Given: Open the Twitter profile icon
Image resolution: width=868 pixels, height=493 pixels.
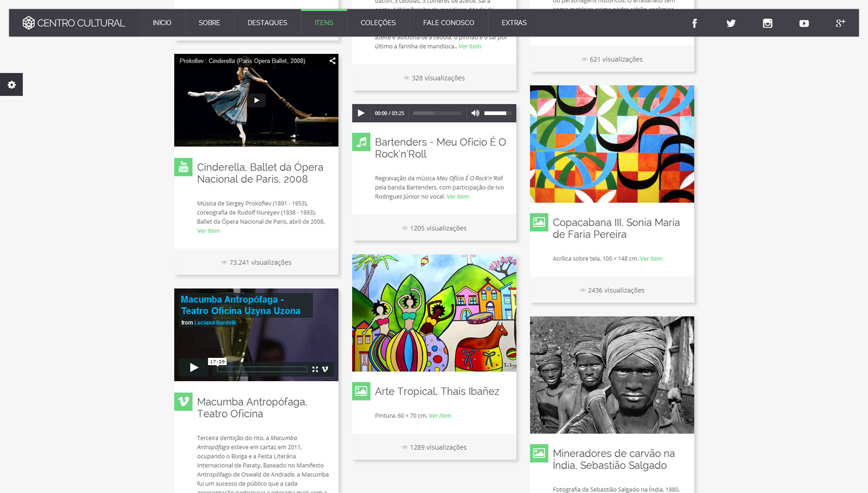Looking at the screenshot, I should pyautogui.click(x=731, y=23).
